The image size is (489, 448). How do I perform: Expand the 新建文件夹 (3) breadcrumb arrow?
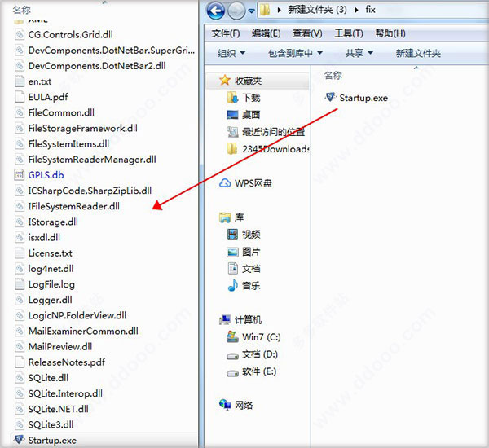(x=356, y=11)
